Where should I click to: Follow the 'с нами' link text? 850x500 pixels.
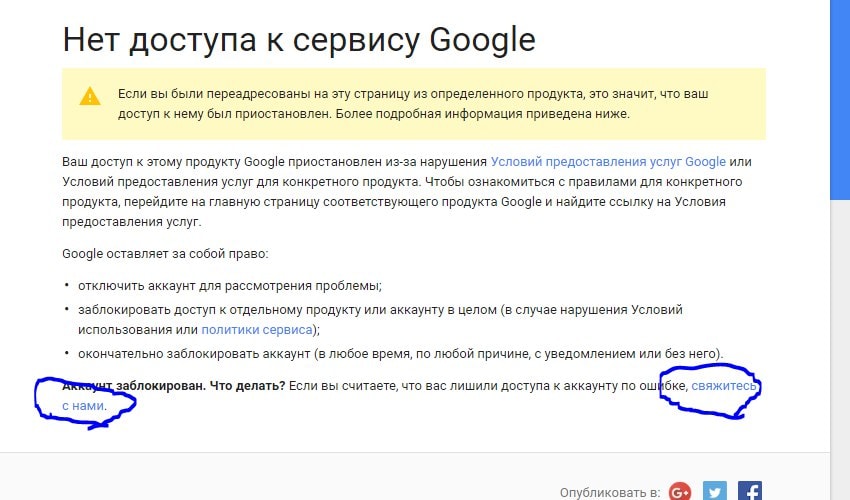[x=83, y=406]
